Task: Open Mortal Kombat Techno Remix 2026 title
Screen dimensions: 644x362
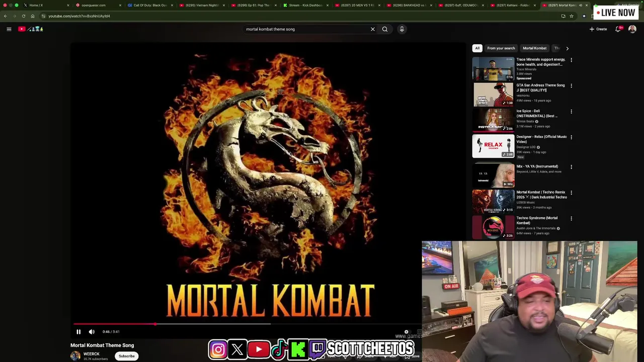Action: pyautogui.click(x=541, y=195)
